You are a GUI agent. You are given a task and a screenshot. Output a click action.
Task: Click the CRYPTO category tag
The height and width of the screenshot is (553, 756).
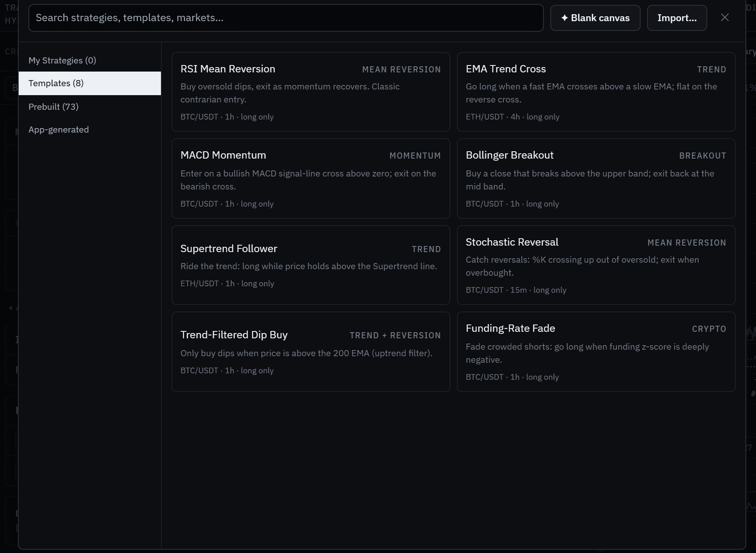pos(709,329)
